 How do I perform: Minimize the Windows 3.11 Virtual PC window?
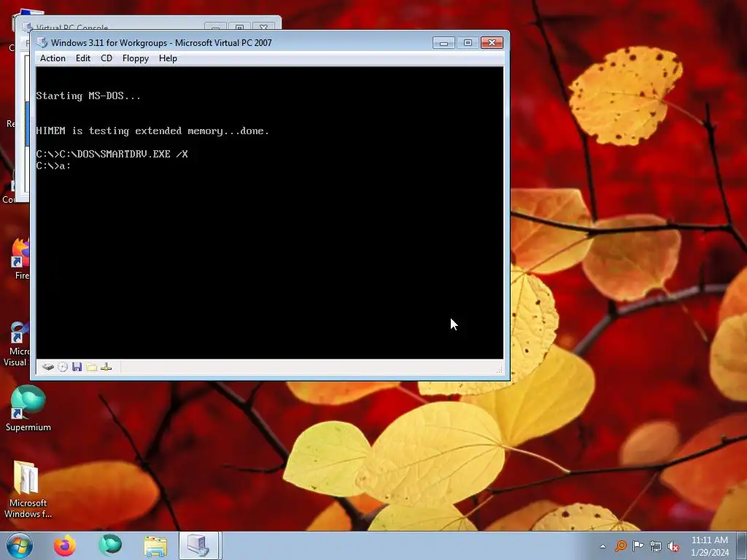click(x=444, y=43)
